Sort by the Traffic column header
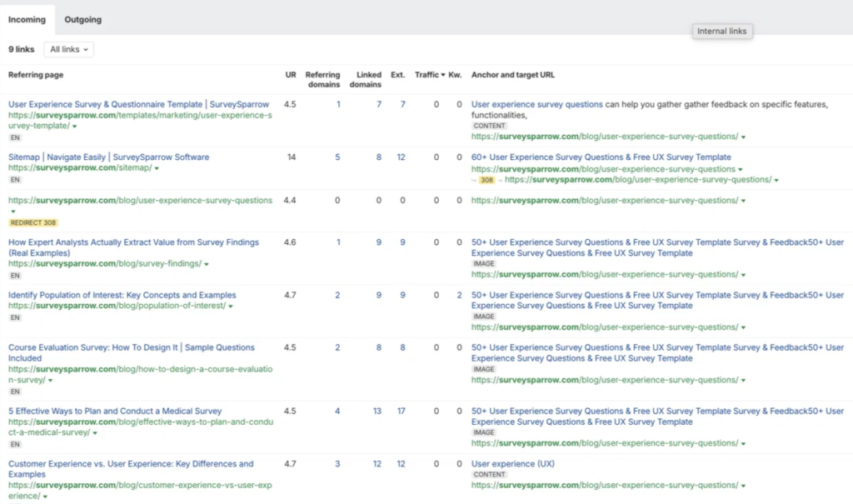This screenshot has height=504, width=853. coord(430,75)
